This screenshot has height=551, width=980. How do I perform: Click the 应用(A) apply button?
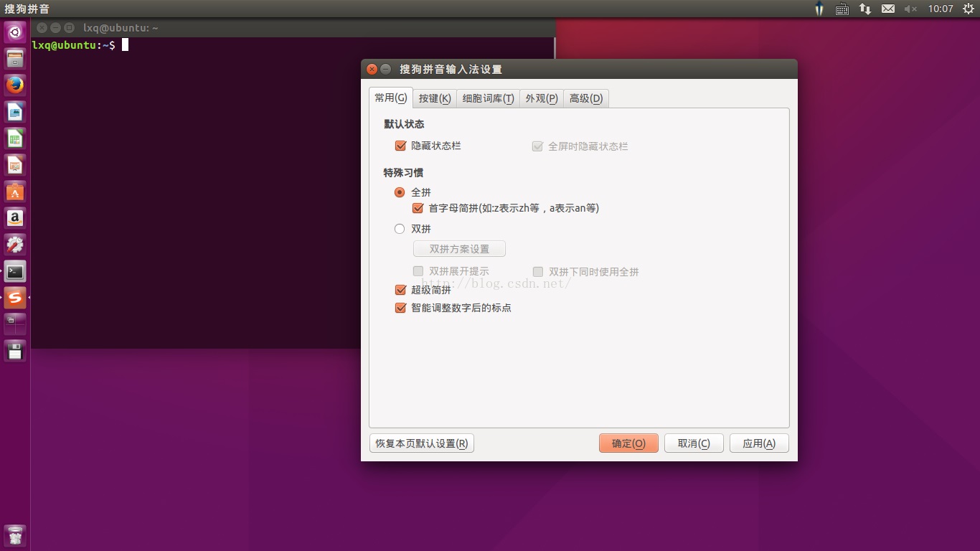pyautogui.click(x=759, y=443)
